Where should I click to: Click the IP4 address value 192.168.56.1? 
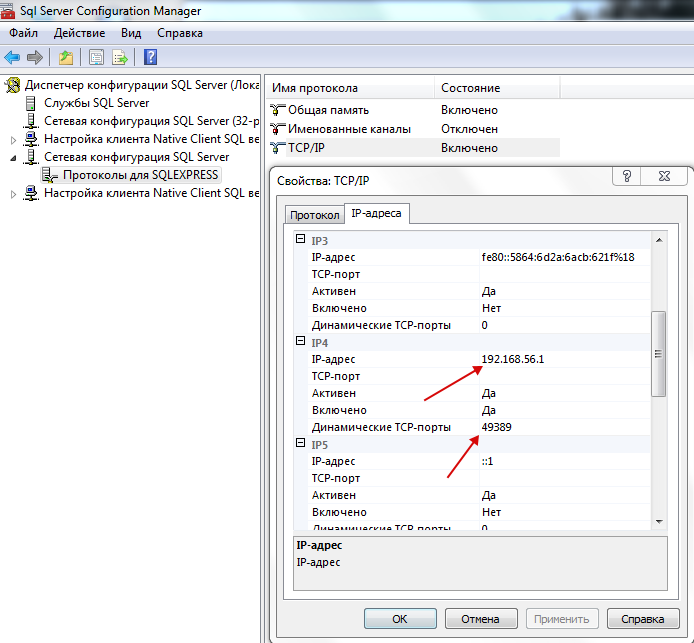pos(513,359)
